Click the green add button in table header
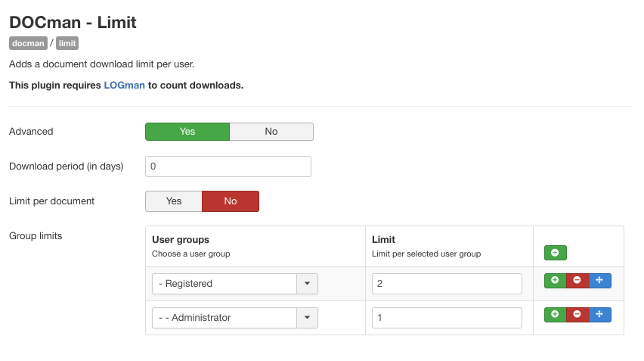Image resolution: width=644 pixels, height=361 pixels. (x=556, y=253)
